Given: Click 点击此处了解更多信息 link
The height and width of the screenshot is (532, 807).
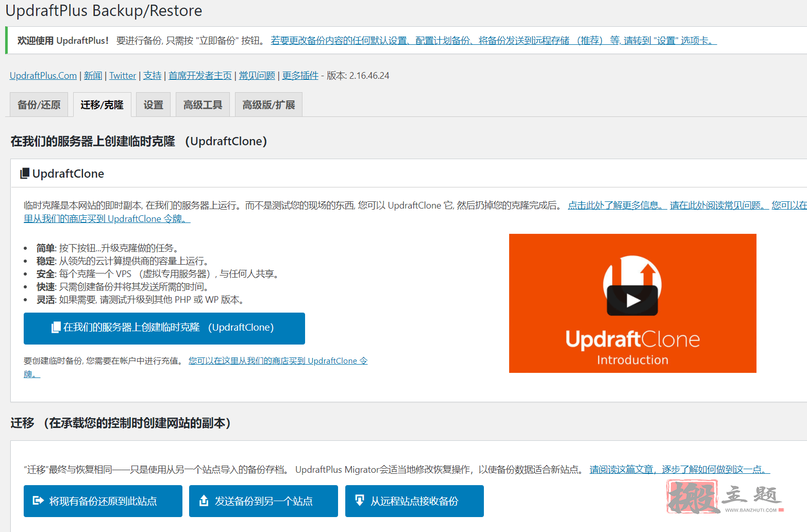Looking at the screenshot, I should coord(617,205).
